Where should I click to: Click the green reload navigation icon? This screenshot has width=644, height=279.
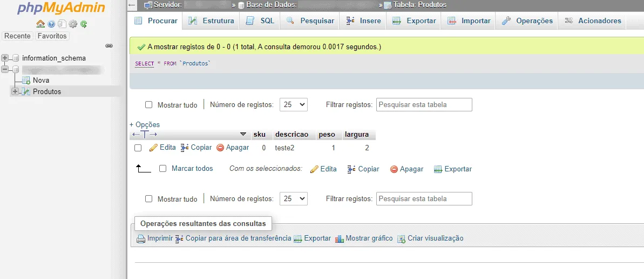(x=84, y=24)
